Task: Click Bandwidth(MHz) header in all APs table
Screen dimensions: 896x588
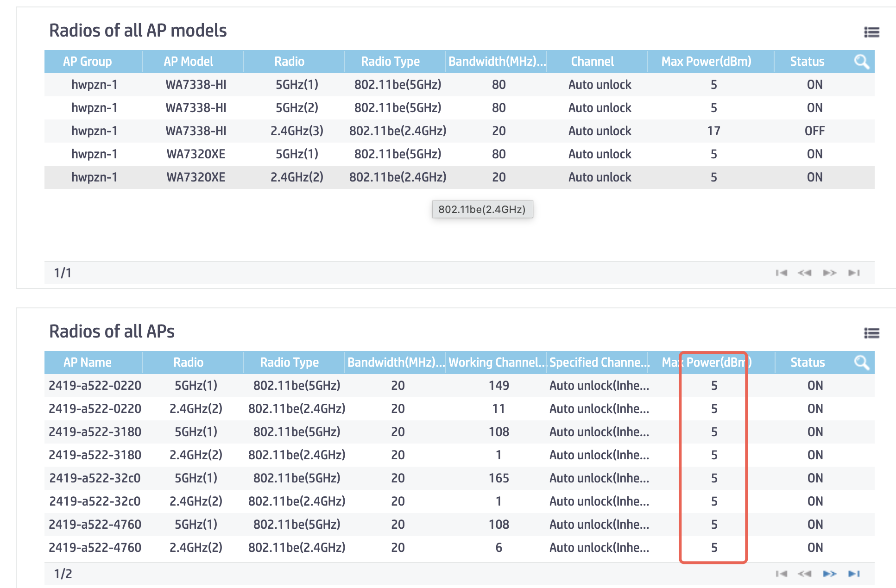Action: (x=396, y=363)
